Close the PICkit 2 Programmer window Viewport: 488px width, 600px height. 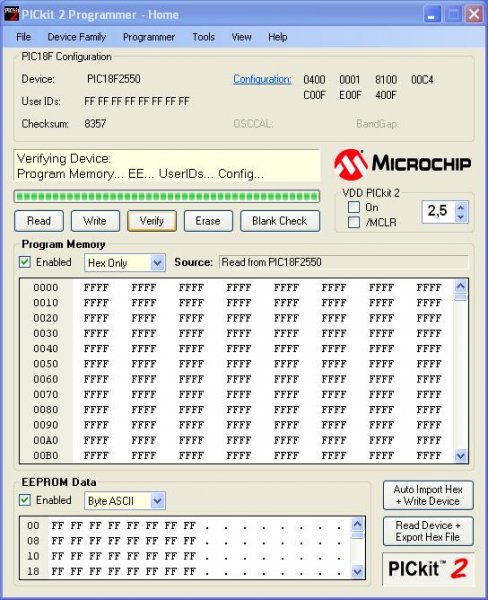(474, 15)
